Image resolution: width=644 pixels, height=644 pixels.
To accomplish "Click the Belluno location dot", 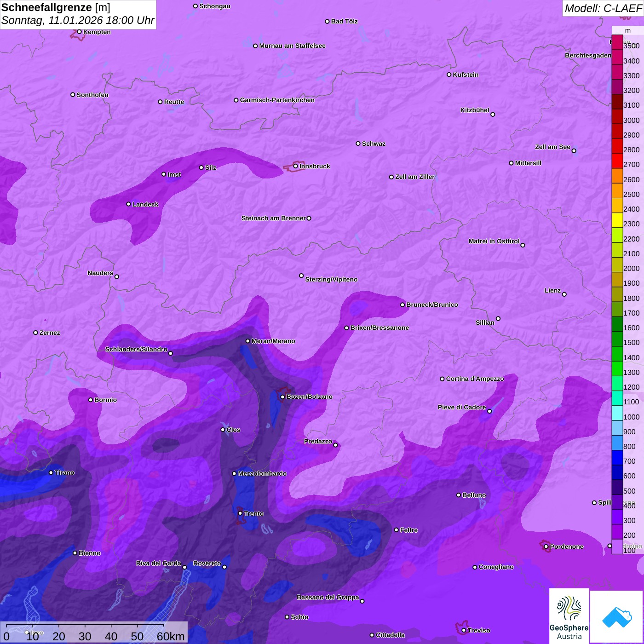I will (x=458, y=495).
